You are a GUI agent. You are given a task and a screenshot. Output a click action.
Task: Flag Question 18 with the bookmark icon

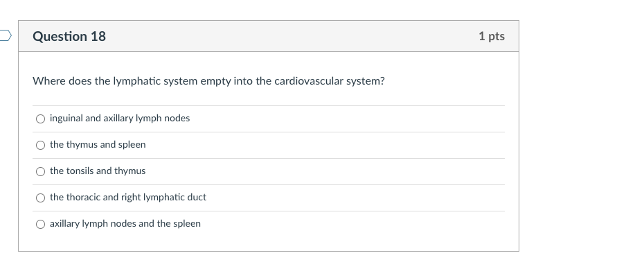(x=5, y=36)
